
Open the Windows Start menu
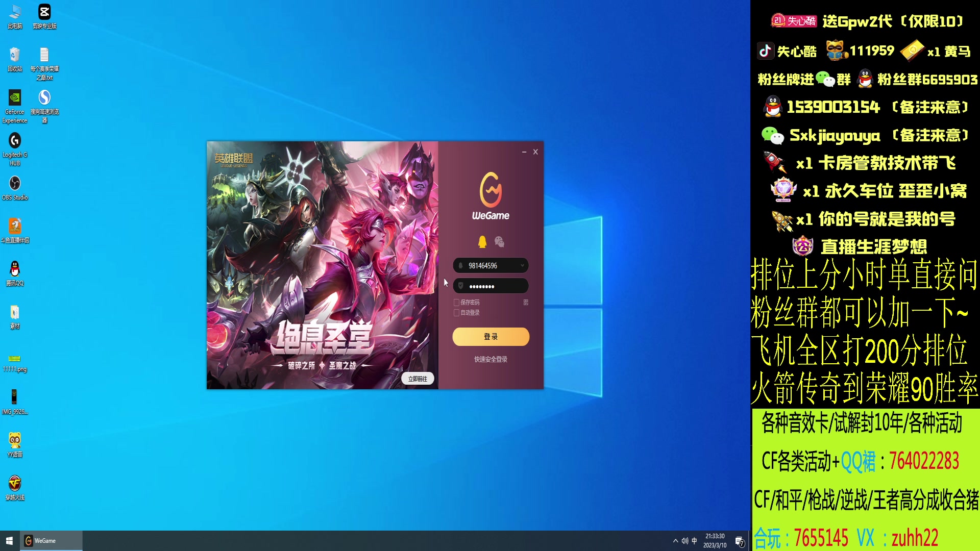point(9,541)
